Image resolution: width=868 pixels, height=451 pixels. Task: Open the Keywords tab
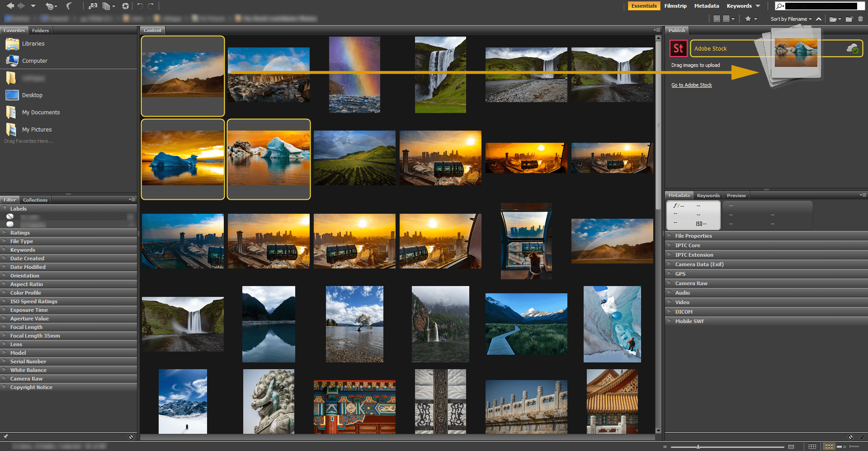pos(708,195)
